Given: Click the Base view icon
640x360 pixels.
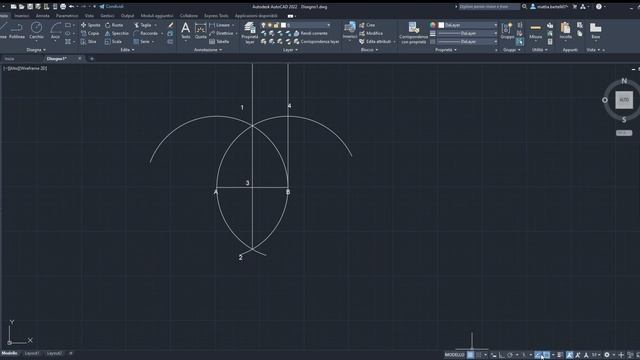Looking at the screenshot, I should pyautogui.click(x=596, y=31).
